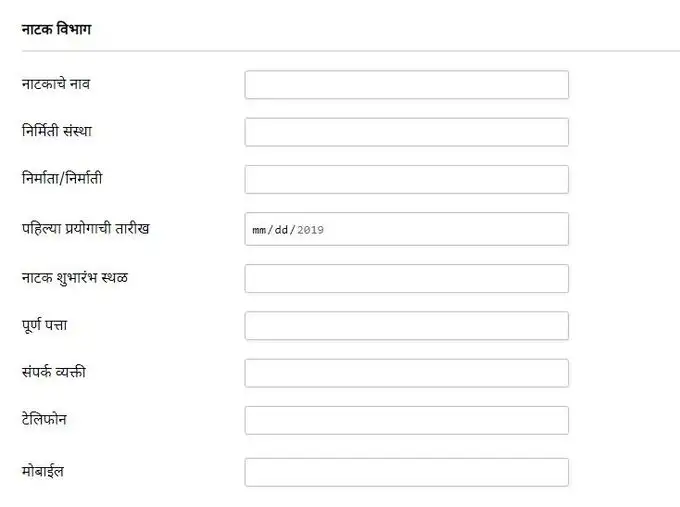This screenshot has height=507, width=680.
Task: Select the मोबाईल input field
Action: tap(406, 472)
